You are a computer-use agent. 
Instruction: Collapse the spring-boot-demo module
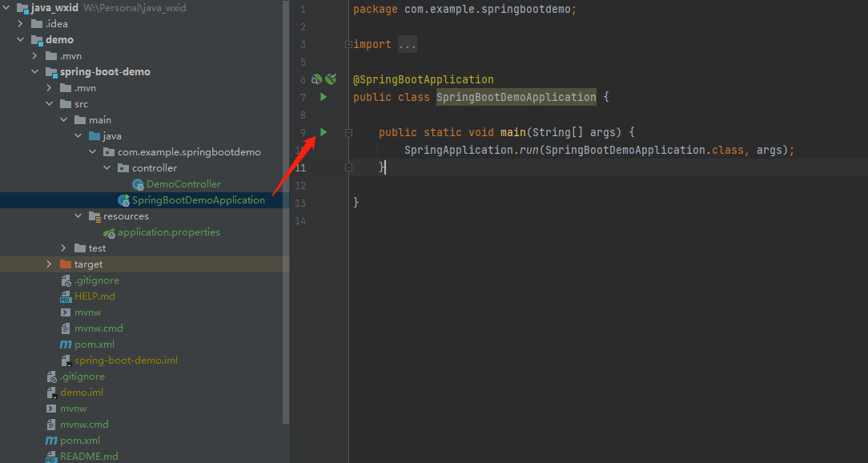(35, 72)
